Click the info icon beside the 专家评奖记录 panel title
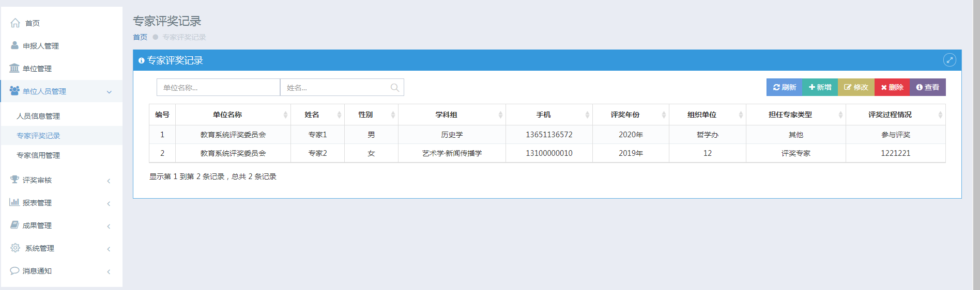Viewport: 980px width, 290px height. [x=141, y=61]
